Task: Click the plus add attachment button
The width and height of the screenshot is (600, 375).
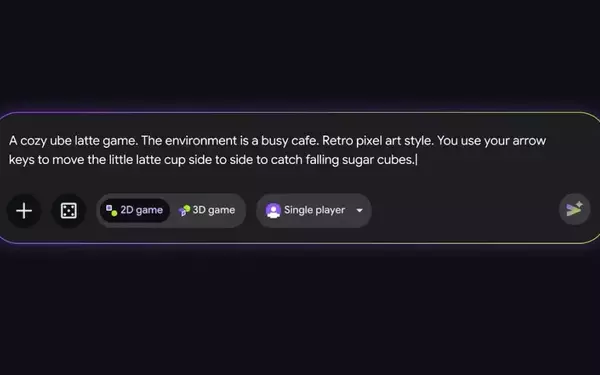Action: tap(24, 210)
